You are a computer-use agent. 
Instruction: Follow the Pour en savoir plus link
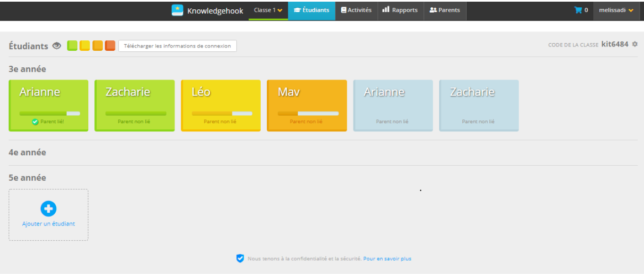point(387,259)
